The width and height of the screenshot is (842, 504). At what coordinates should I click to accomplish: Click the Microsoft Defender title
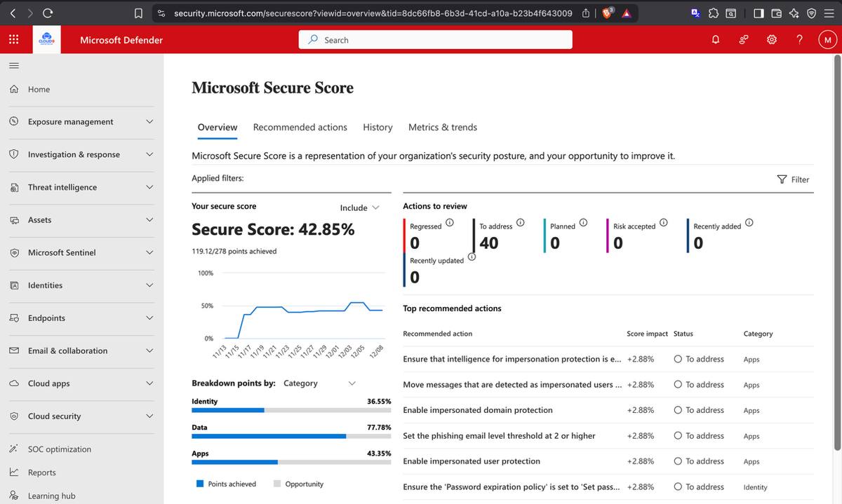(x=121, y=40)
